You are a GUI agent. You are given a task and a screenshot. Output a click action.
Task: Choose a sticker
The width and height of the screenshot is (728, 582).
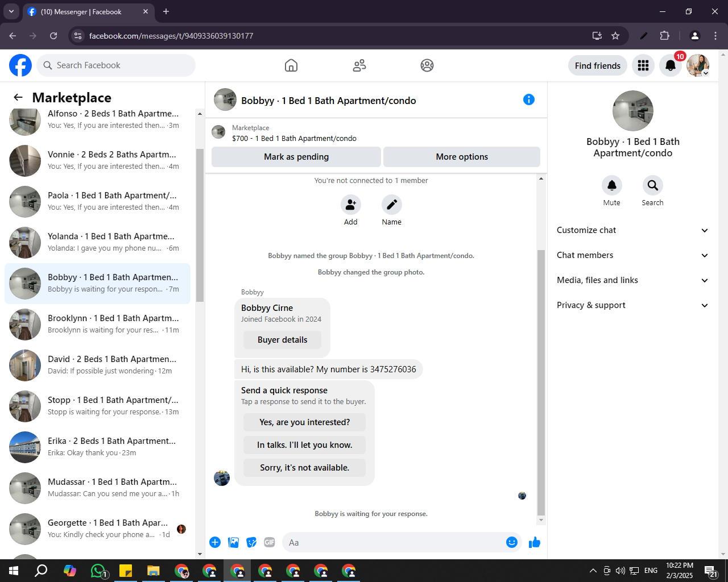(x=251, y=542)
